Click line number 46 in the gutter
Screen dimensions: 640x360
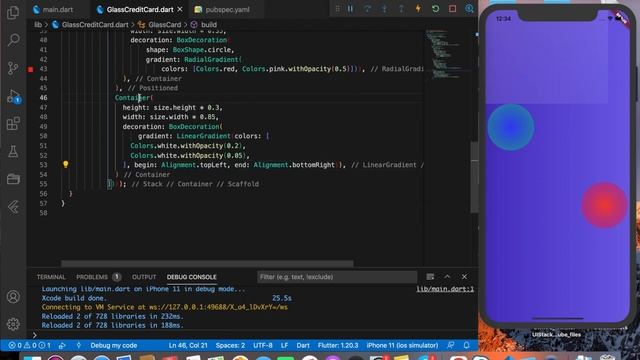pos(43,98)
